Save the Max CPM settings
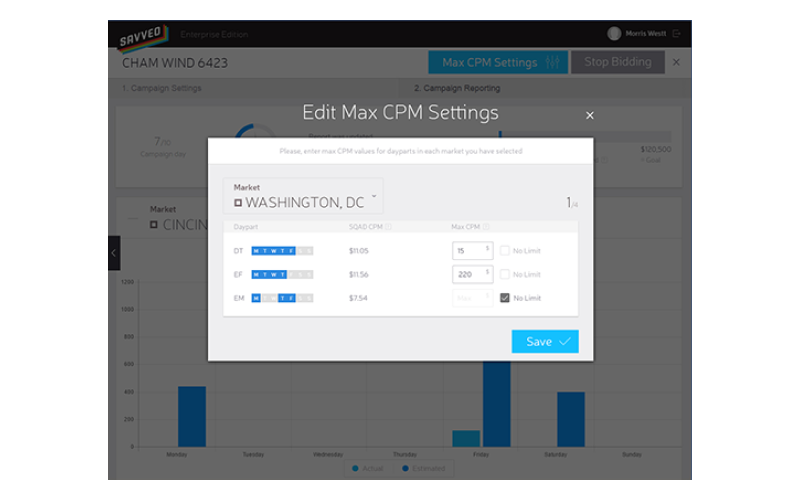 [x=545, y=341]
